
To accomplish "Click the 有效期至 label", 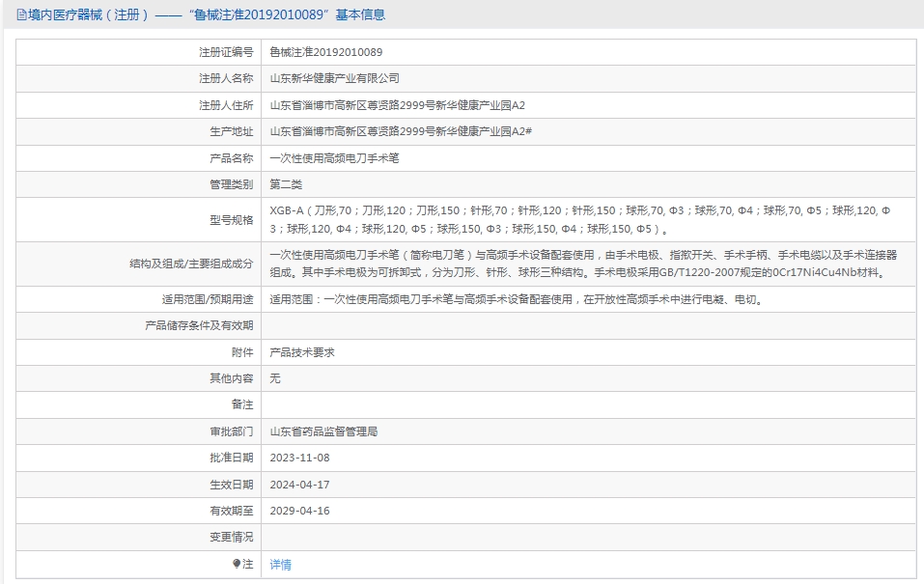I will point(232,511).
